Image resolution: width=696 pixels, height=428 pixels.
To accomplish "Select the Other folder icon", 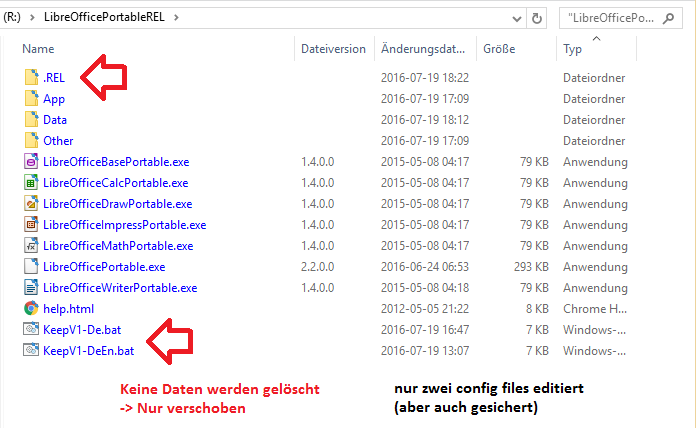I will tap(32, 140).
